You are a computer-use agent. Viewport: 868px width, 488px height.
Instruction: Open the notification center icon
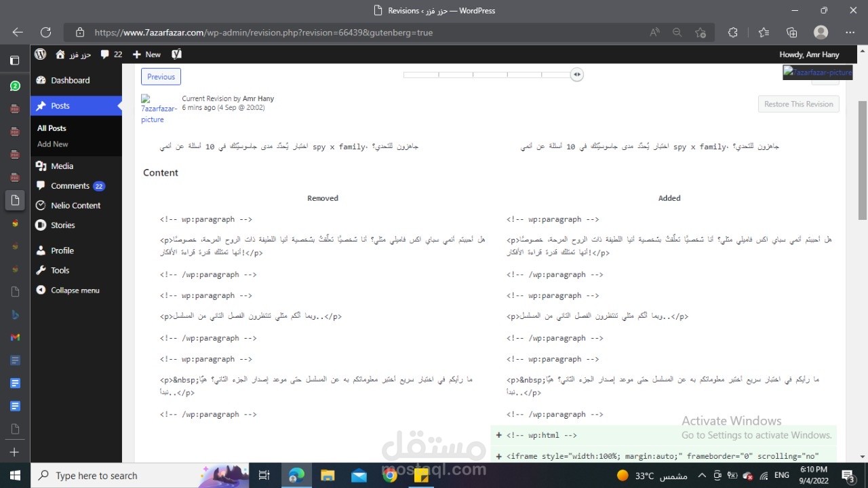tap(848, 475)
